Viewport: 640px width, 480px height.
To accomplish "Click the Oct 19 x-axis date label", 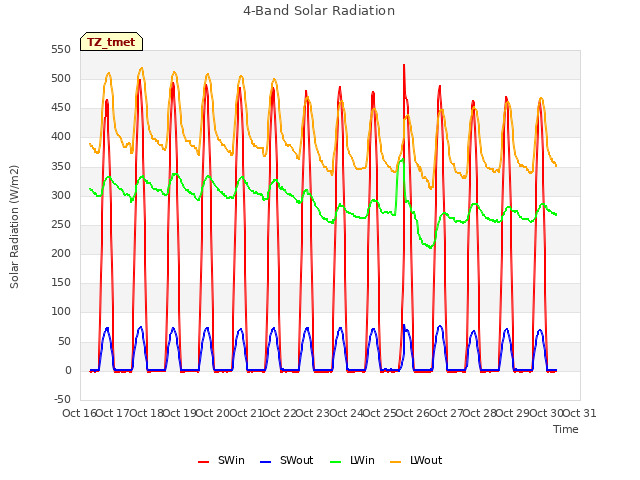I will coord(180,413).
